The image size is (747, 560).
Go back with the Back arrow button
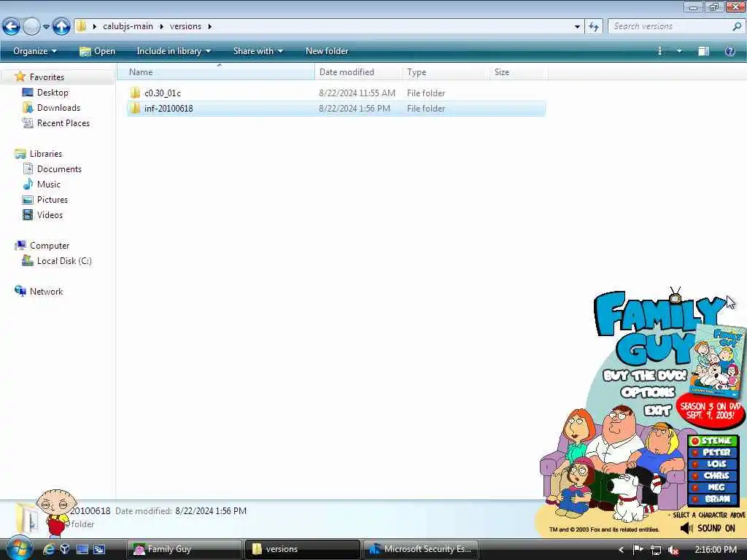[12, 26]
